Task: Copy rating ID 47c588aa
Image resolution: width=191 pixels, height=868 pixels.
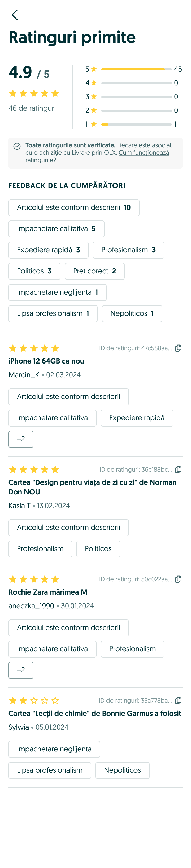Action: pyautogui.click(x=179, y=348)
